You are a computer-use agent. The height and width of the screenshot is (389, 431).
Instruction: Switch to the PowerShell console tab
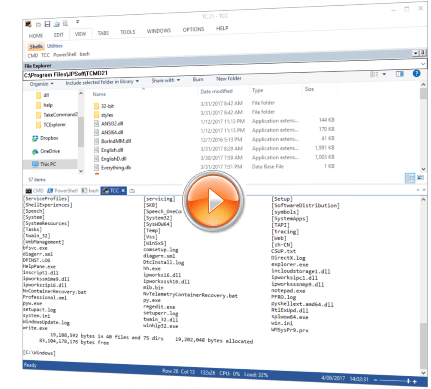pos(62,191)
